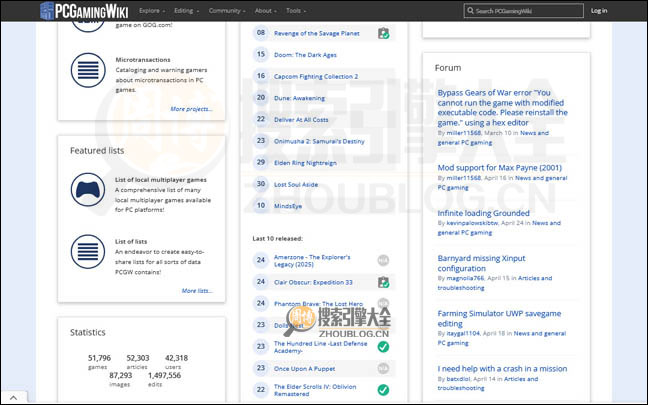Open List of local multiplayer games link
The height and width of the screenshot is (405, 648).
point(161,180)
